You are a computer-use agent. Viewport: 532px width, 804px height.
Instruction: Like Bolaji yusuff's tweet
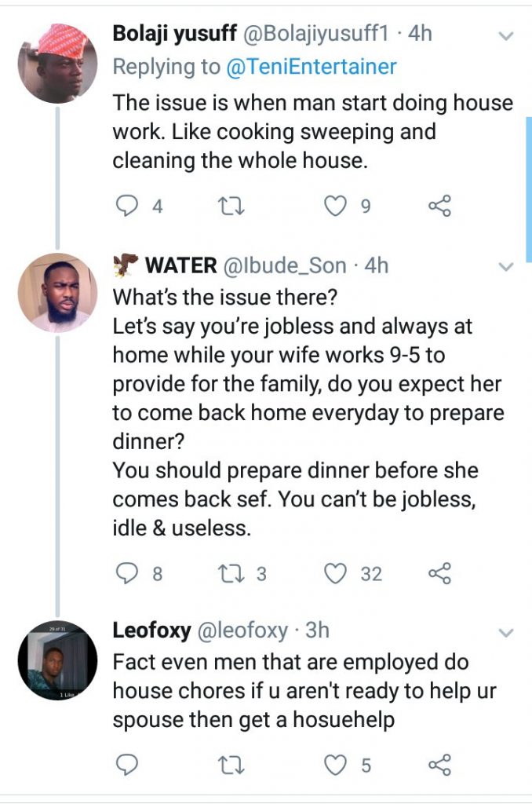click(336, 206)
